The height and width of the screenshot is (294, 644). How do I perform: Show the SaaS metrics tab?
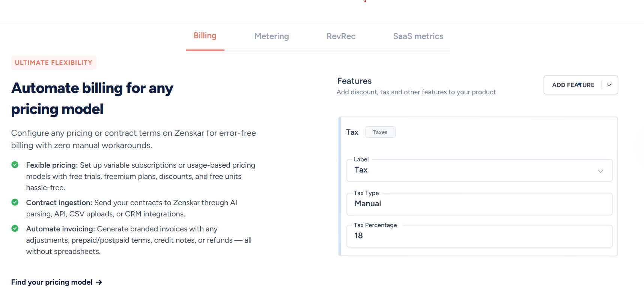(418, 36)
